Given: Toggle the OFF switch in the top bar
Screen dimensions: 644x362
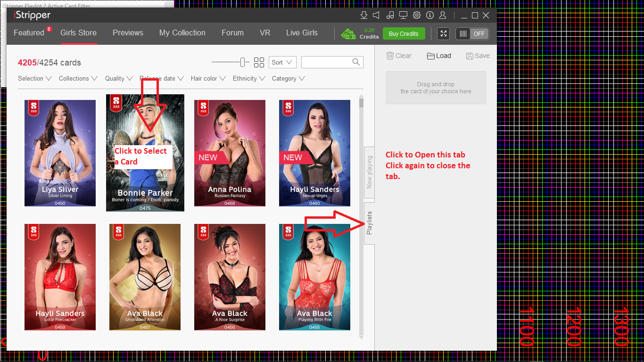Looking at the screenshot, I should pyautogui.click(x=472, y=33).
